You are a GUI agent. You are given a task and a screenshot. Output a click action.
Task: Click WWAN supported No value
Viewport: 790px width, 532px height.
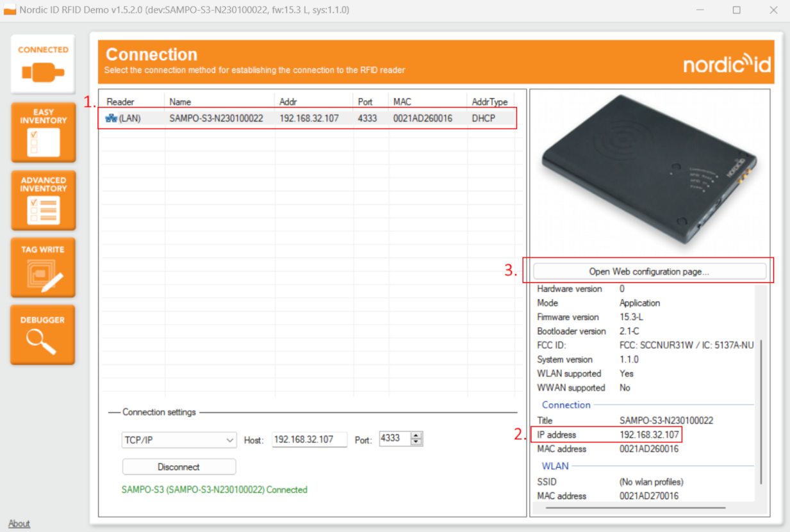(x=625, y=387)
